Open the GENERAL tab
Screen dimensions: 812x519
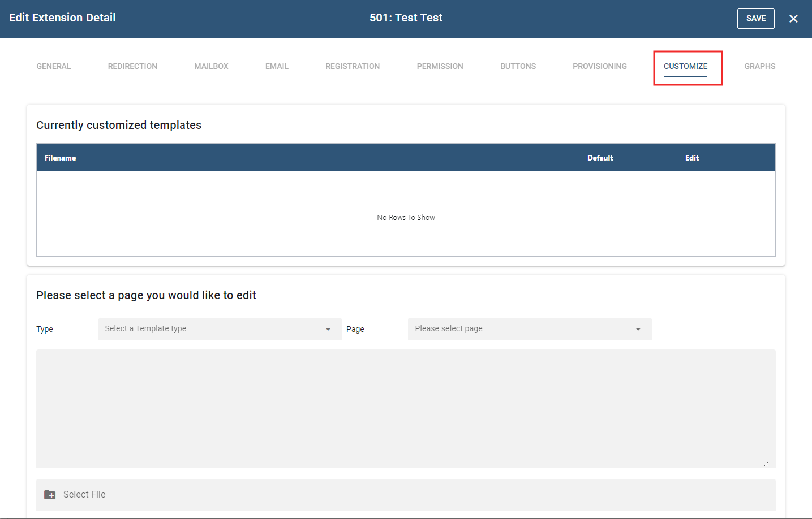pyautogui.click(x=54, y=66)
